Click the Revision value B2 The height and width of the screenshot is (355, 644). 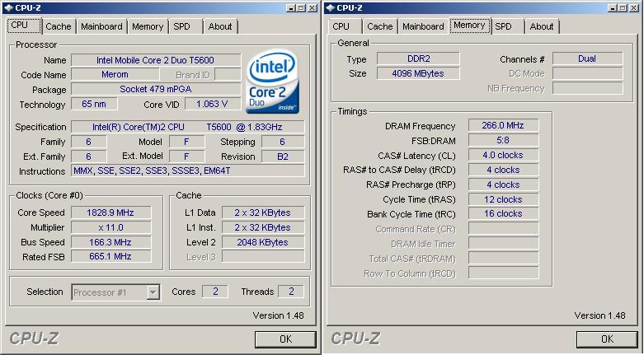283,156
